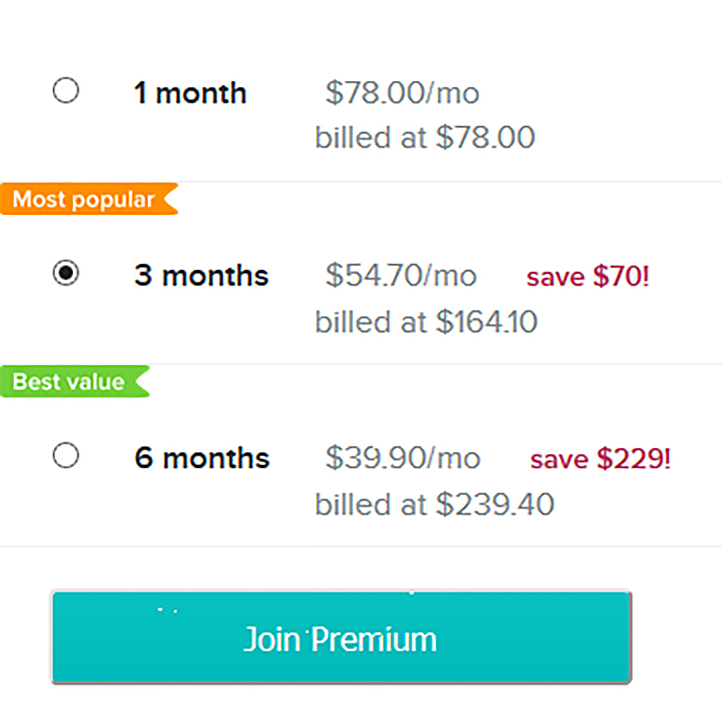The width and height of the screenshot is (722, 728).
Task: Select the 3 months plan radio button
Action: coord(66,273)
